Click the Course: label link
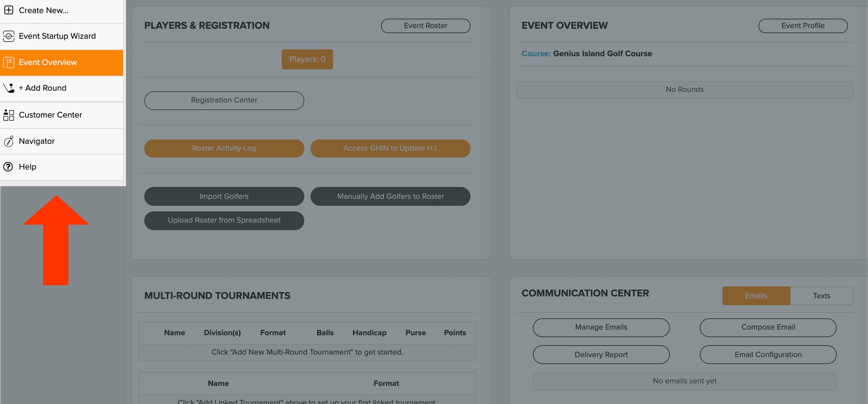The height and width of the screenshot is (404, 868). click(x=536, y=54)
